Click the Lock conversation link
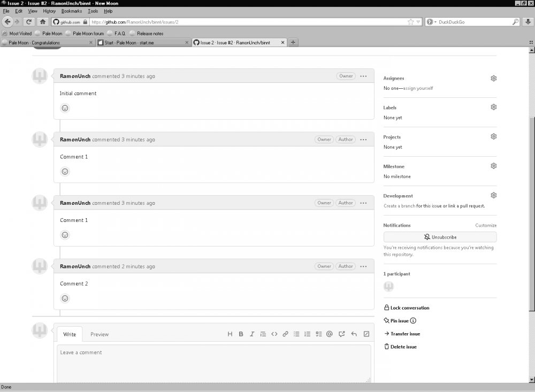535x392 pixels. (x=409, y=308)
